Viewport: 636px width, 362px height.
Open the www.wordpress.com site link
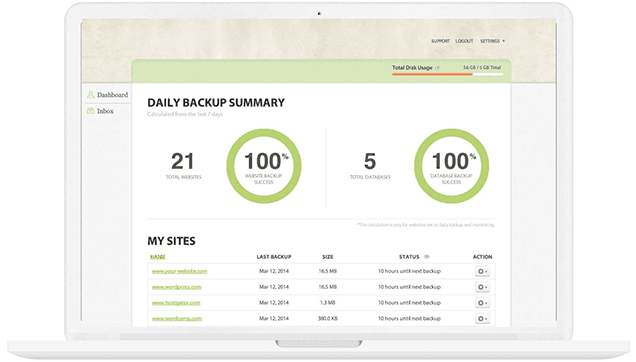coord(176,287)
